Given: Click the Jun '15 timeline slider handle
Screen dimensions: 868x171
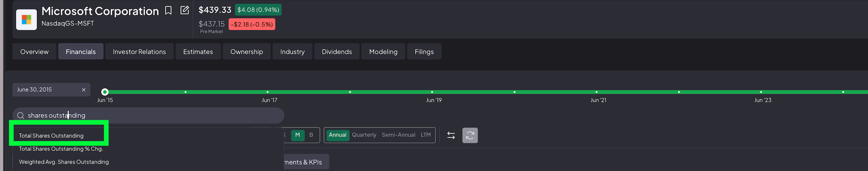Looking at the screenshot, I should coord(105,92).
